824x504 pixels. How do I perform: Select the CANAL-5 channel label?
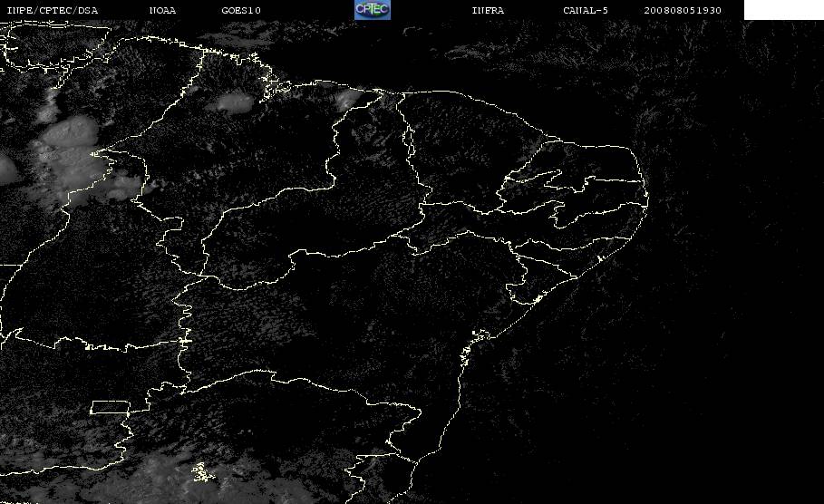click(586, 11)
